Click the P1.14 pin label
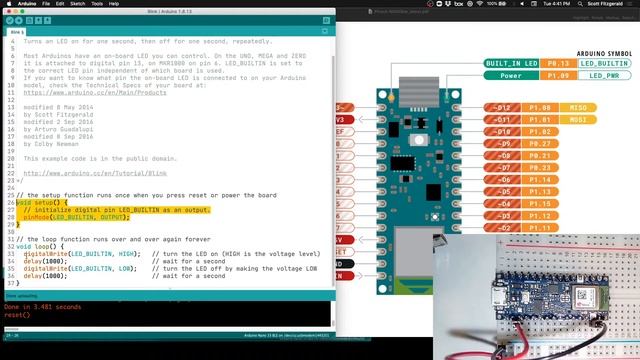 [x=540, y=180]
